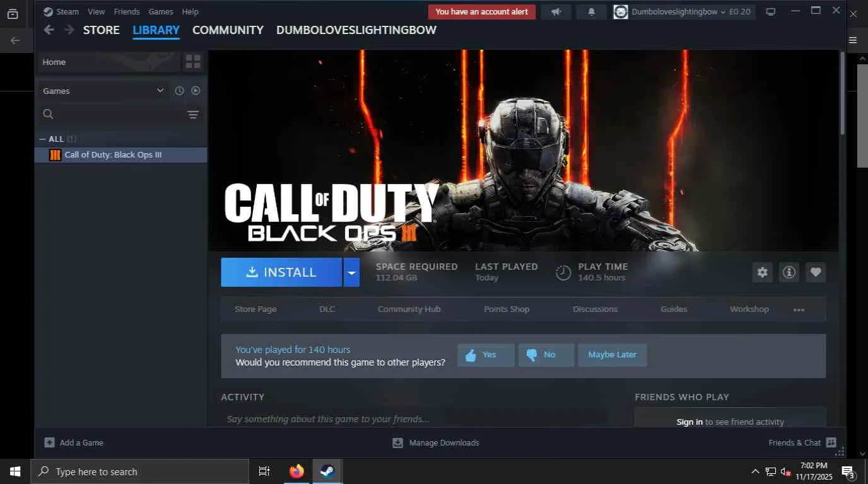Screen dimensions: 868x484
Task: Sort library by recent with the clock icon
Action: point(179,91)
